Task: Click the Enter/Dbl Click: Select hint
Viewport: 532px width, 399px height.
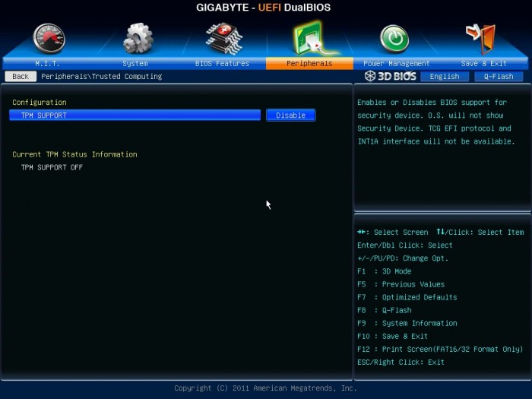Action: coord(405,245)
